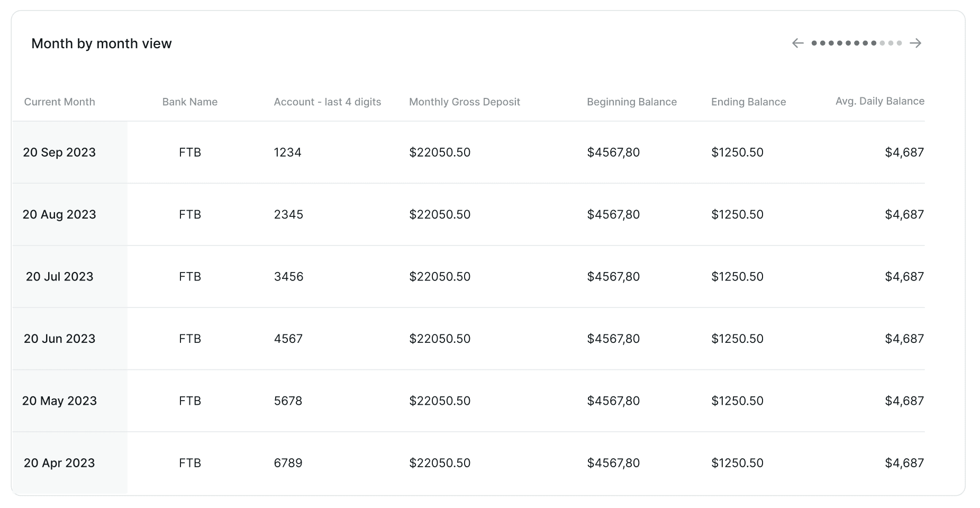
Task: Open the 20 Jul 2023 month entry
Action: (59, 277)
